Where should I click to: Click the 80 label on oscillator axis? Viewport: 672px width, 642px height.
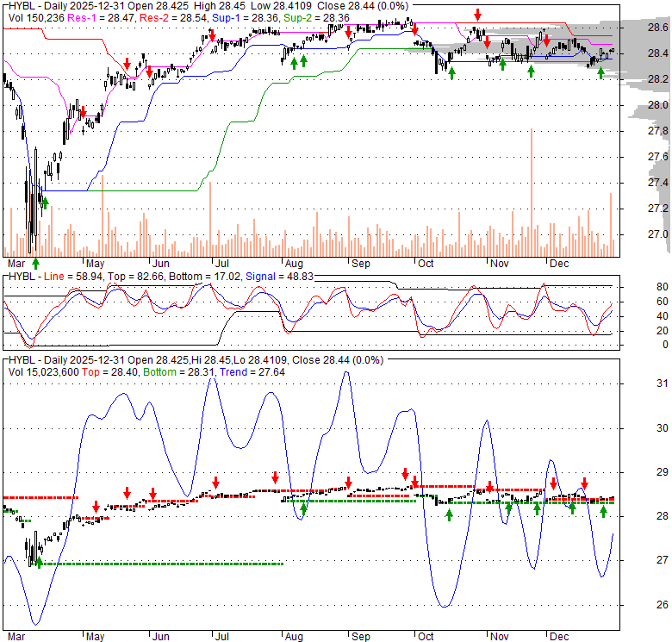click(x=663, y=287)
